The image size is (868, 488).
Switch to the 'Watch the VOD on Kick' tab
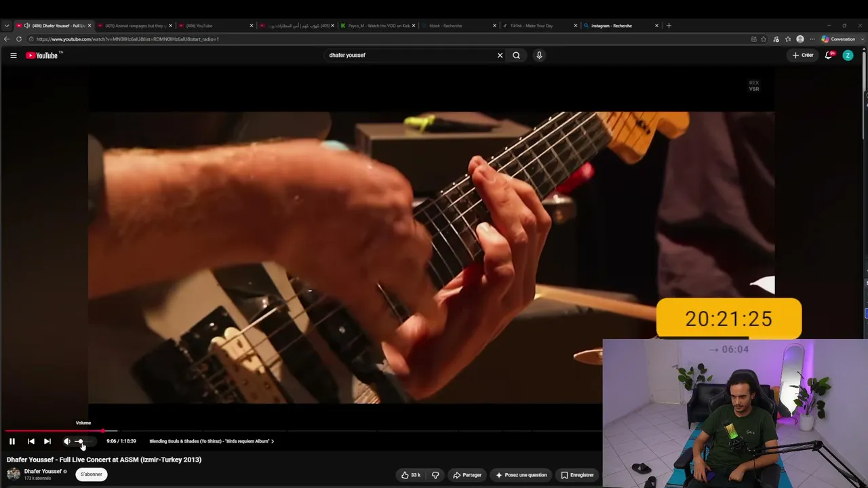[377, 26]
